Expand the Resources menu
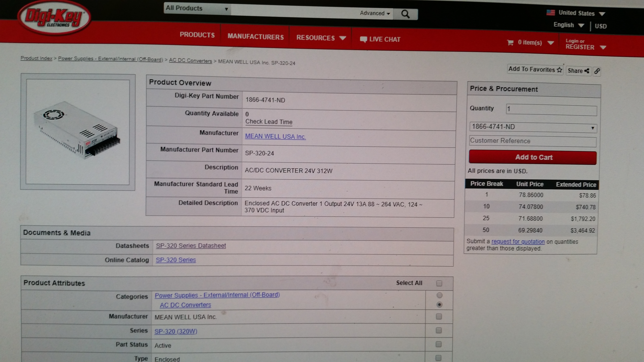Image resolution: width=644 pixels, height=362 pixels. coord(321,38)
